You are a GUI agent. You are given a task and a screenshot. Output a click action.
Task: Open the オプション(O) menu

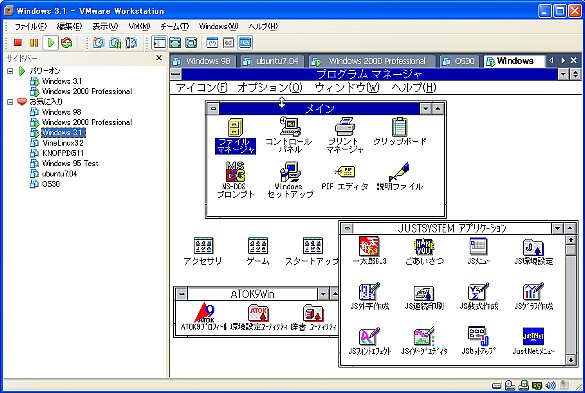269,88
